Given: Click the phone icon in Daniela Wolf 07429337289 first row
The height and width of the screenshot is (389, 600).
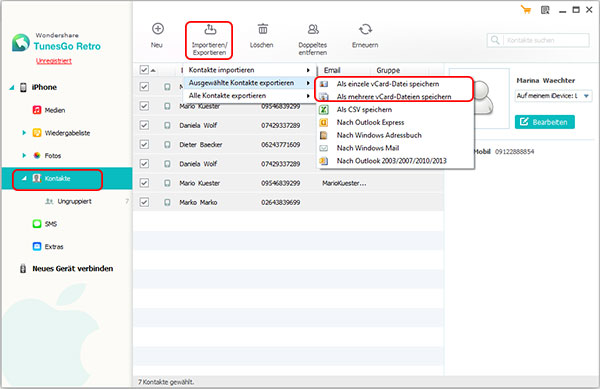Looking at the screenshot, I should 167,125.
